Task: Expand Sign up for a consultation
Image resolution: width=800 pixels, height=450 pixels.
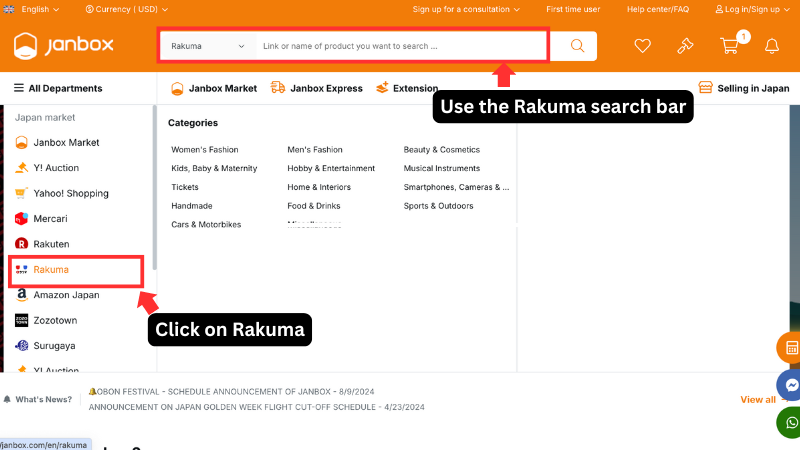Action: pos(466,9)
